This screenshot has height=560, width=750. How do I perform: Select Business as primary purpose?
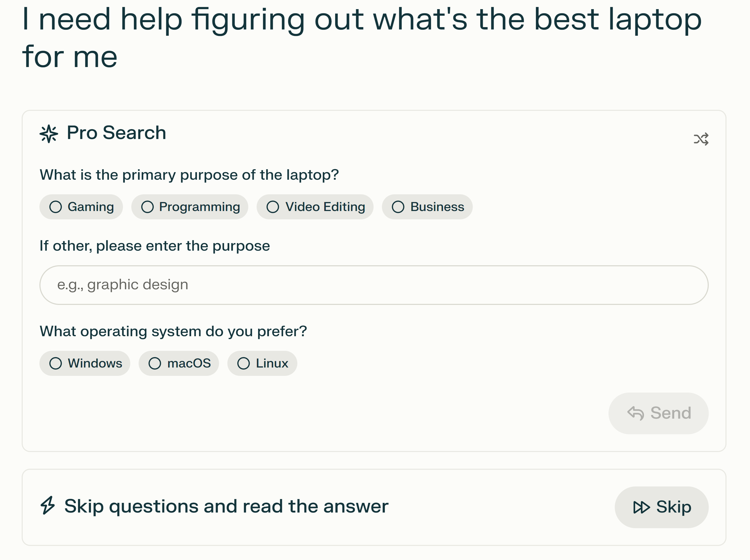pos(427,207)
